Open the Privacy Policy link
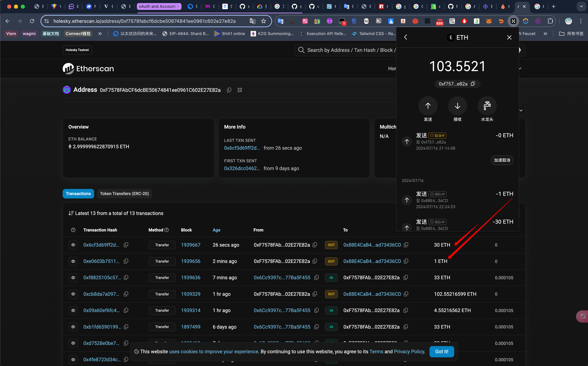Image resolution: width=588 pixels, height=366 pixels. (x=409, y=352)
